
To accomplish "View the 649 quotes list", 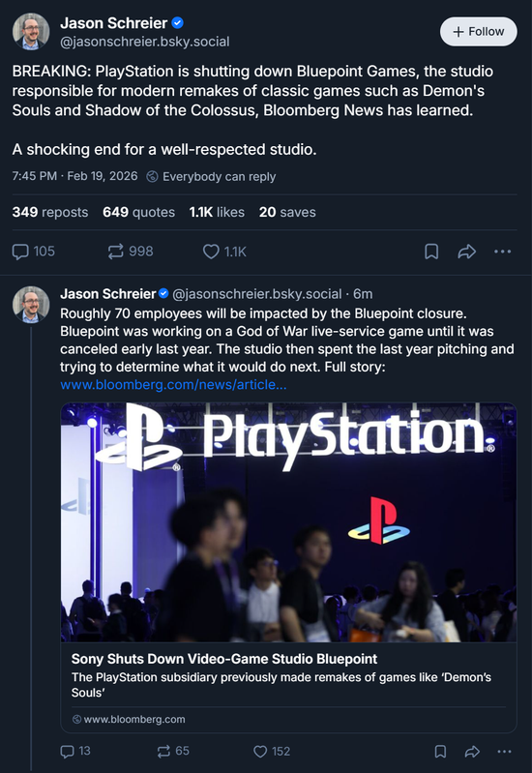I will pos(138,212).
